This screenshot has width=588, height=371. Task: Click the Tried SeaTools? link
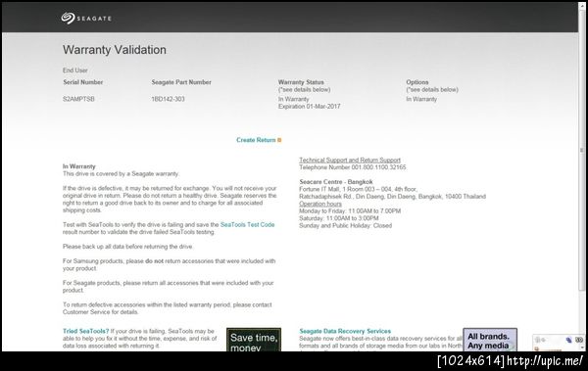pyautogui.click(x=85, y=331)
